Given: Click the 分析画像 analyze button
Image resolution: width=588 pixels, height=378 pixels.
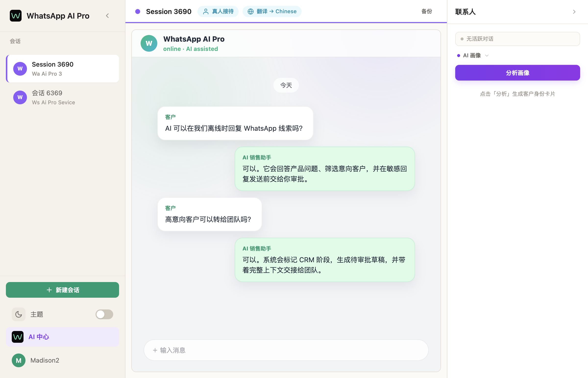Looking at the screenshot, I should click(x=517, y=73).
